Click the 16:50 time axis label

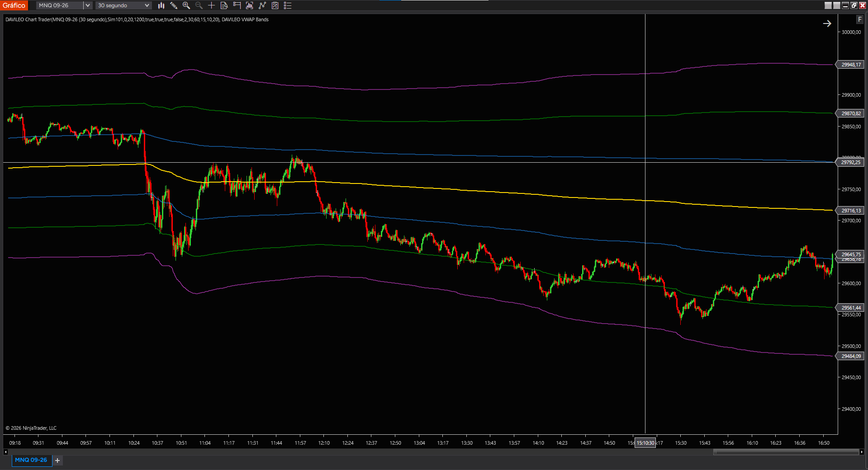click(x=824, y=443)
